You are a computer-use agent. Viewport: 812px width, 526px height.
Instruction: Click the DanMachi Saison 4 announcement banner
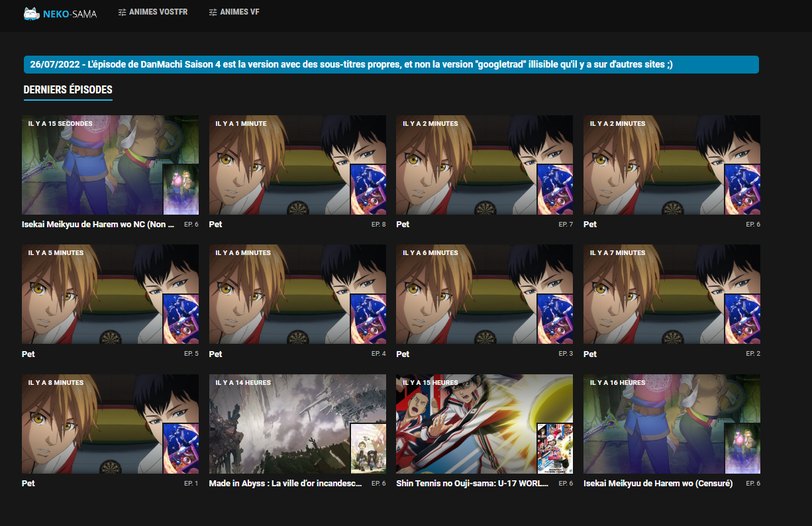pyautogui.click(x=391, y=64)
